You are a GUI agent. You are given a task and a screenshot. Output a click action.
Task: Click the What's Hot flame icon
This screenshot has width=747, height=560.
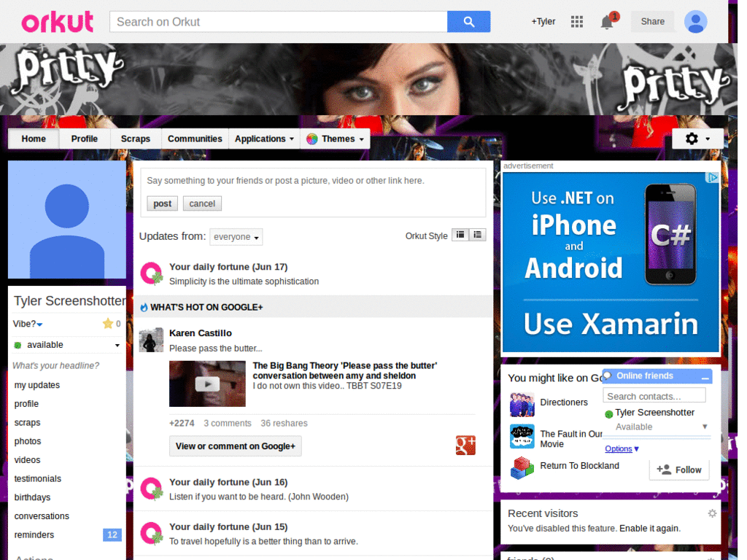pos(144,308)
